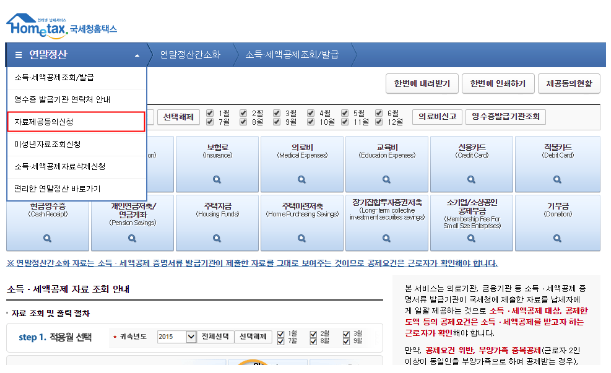
Task: Toggle the 9월 checkbox in step 1 section
Action: pyautogui.click(x=346, y=341)
